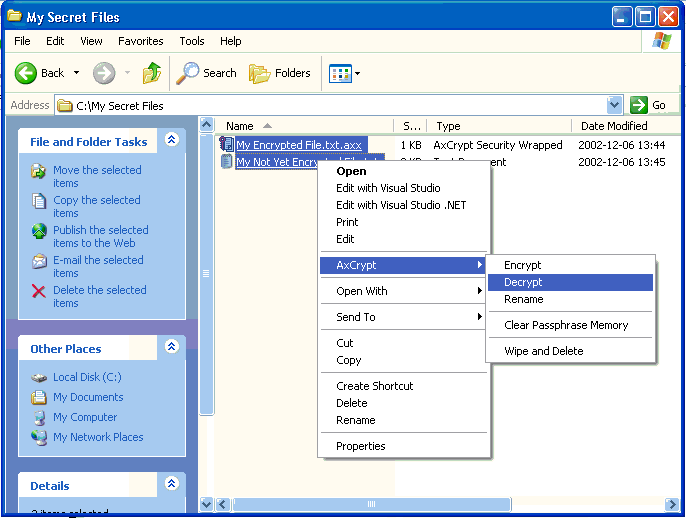
Task: Click E-mail the selected items link
Action: coord(98,266)
